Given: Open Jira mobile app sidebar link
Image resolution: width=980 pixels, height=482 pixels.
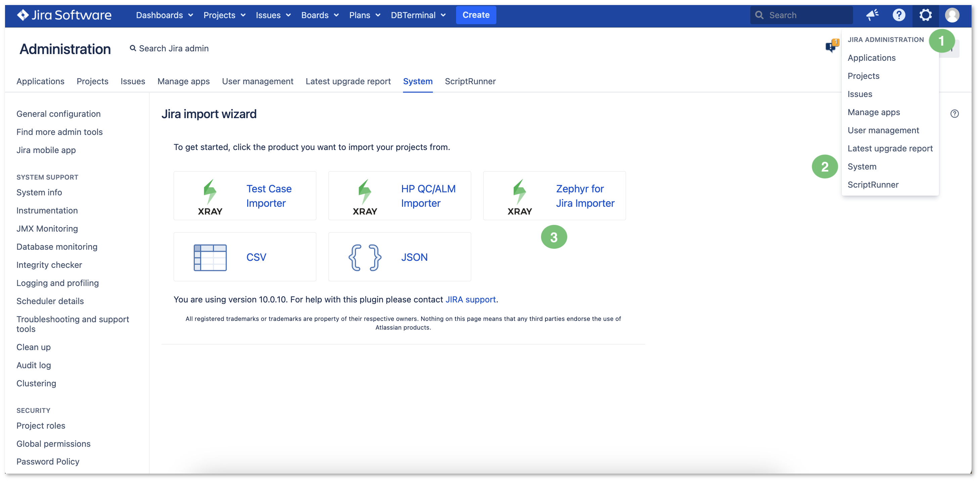Looking at the screenshot, I should [46, 150].
